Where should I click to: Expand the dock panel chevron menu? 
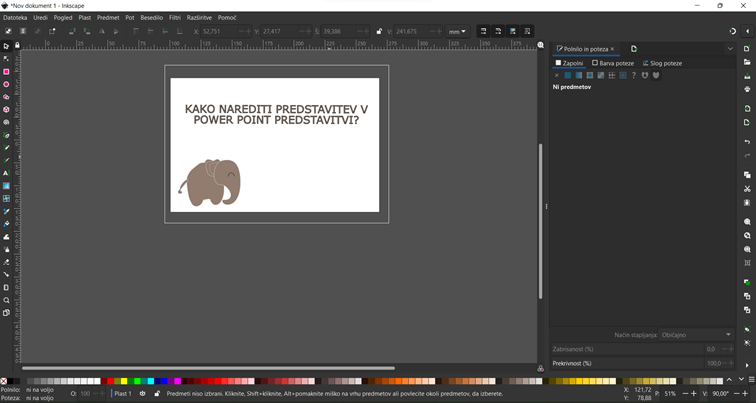(730, 49)
